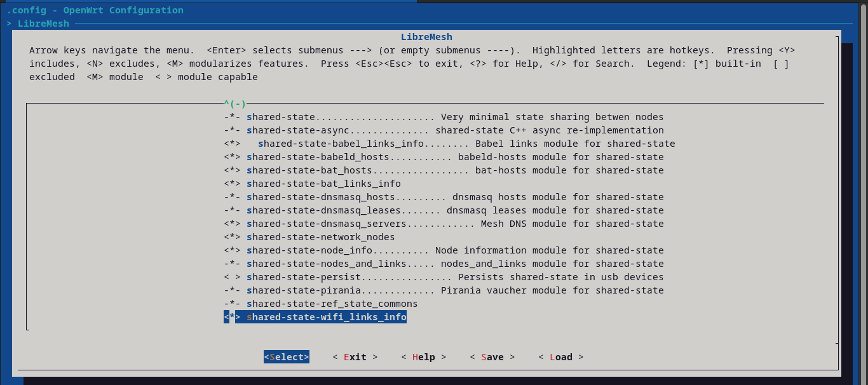This screenshot has height=385, width=868.
Task: Click the ^(-) scroll-up indicator
Action: point(234,104)
